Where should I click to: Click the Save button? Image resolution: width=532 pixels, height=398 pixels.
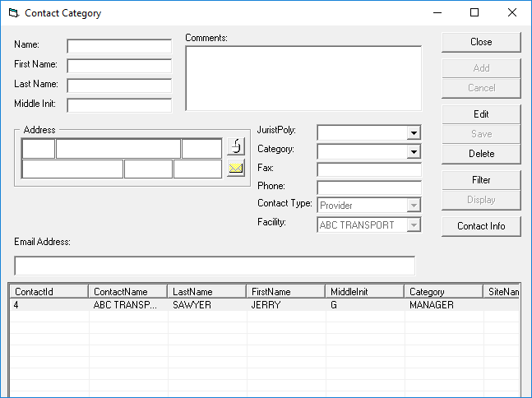coord(481,134)
